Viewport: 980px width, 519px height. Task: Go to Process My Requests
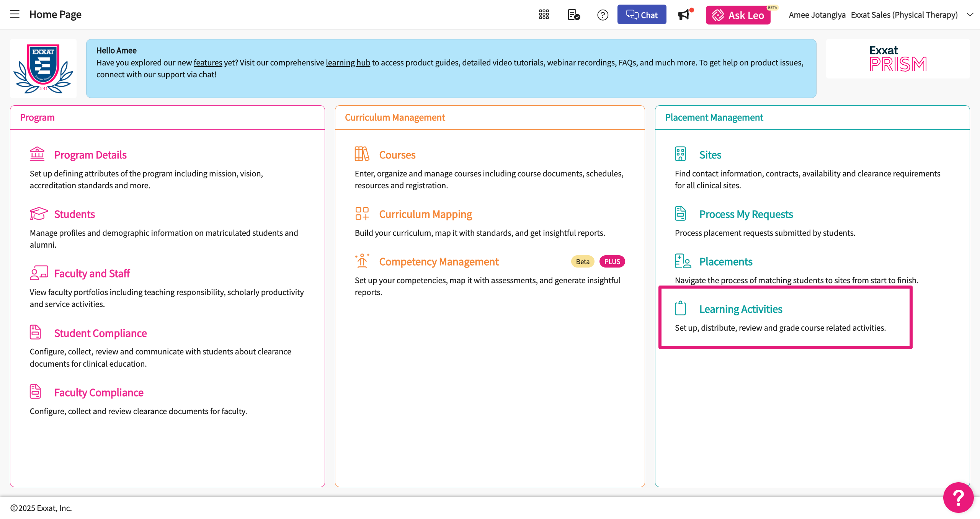pyautogui.click(x=746, y=214)
